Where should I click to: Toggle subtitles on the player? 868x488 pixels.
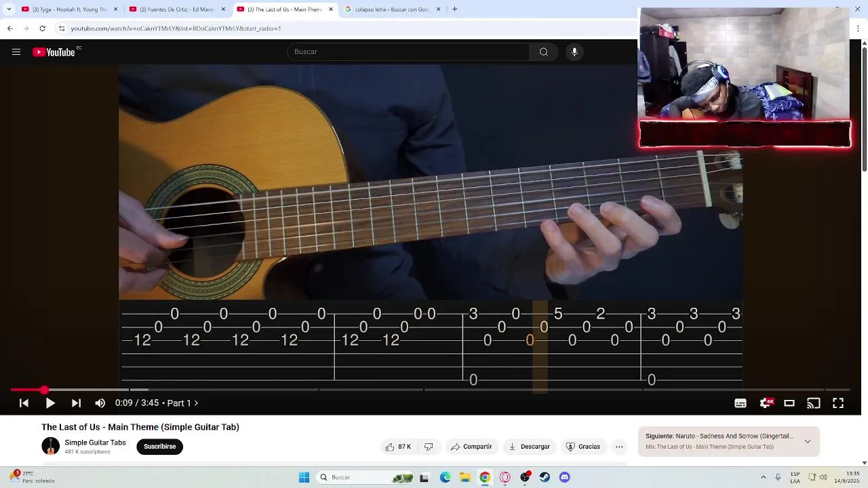741,403
